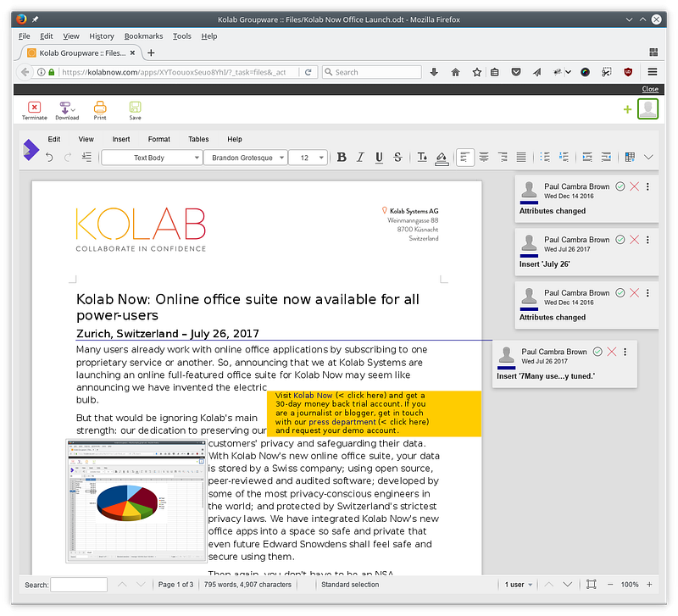Reject the "Insert 'July 26'" change
This screenshot has height=616, width=678.
(x=634, y=240)
